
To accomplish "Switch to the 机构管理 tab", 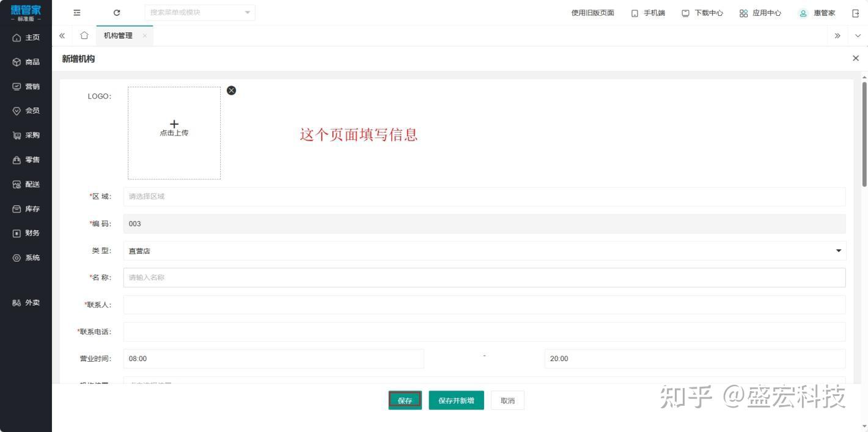I will [x=118, y=35].
